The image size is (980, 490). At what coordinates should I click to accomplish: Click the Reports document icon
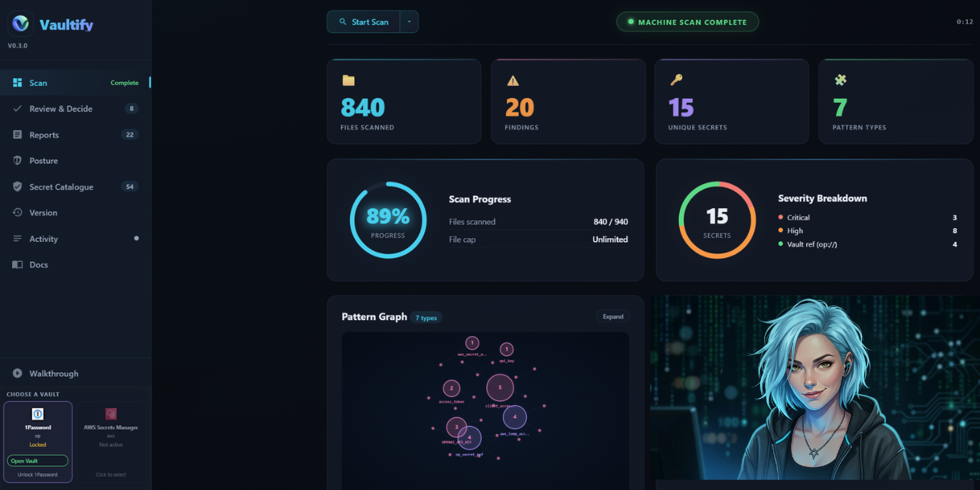[x=17, y=135]
